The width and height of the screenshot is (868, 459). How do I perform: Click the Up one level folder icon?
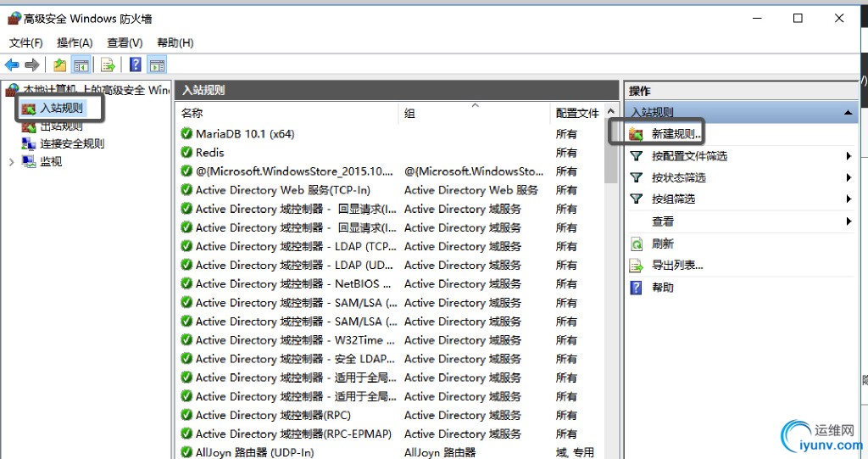point(60,64)
